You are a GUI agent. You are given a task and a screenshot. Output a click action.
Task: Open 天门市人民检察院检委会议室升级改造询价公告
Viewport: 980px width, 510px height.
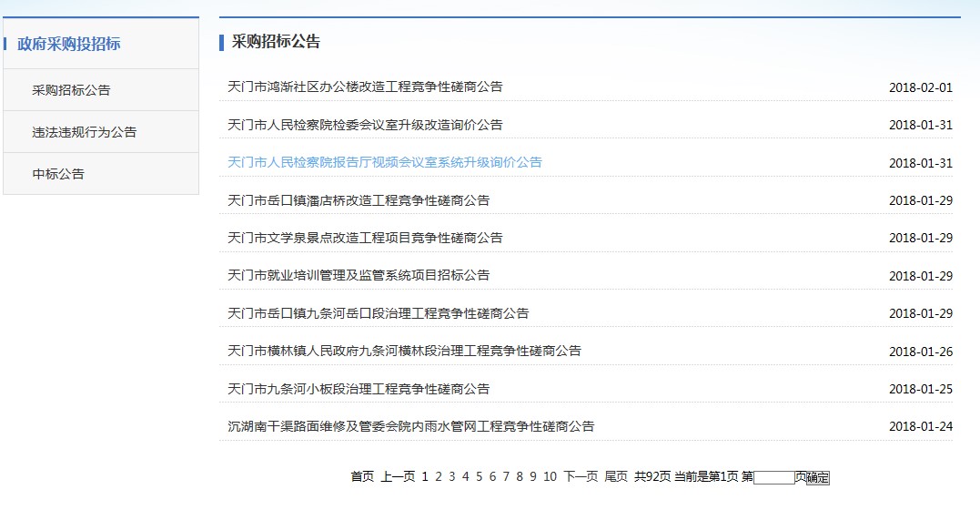pos(364,125)
